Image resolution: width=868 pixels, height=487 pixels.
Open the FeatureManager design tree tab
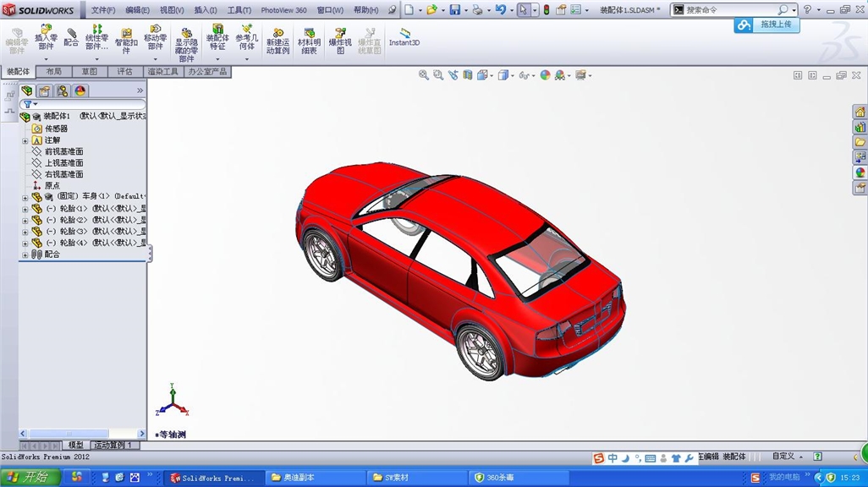point(26,90)
